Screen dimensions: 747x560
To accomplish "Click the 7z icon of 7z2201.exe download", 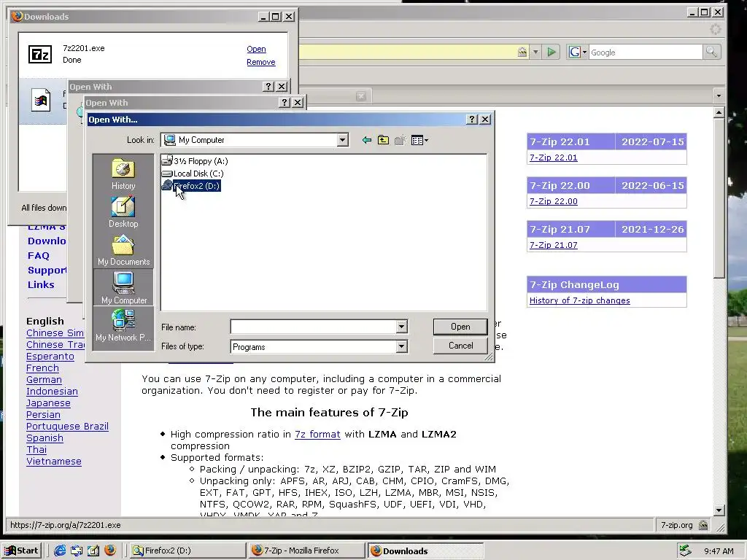I will [x=40, y=54].
